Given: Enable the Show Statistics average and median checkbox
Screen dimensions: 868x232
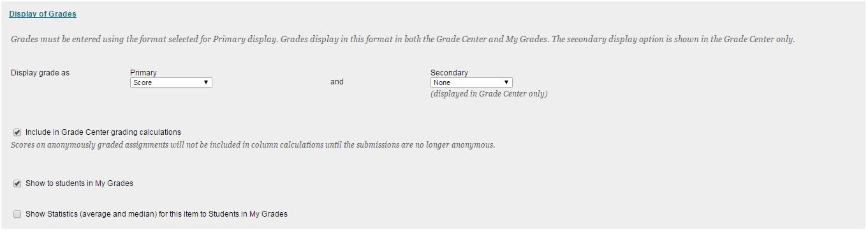Looking at the screenshot, I should pyautogui.click(x=17, y=214).
